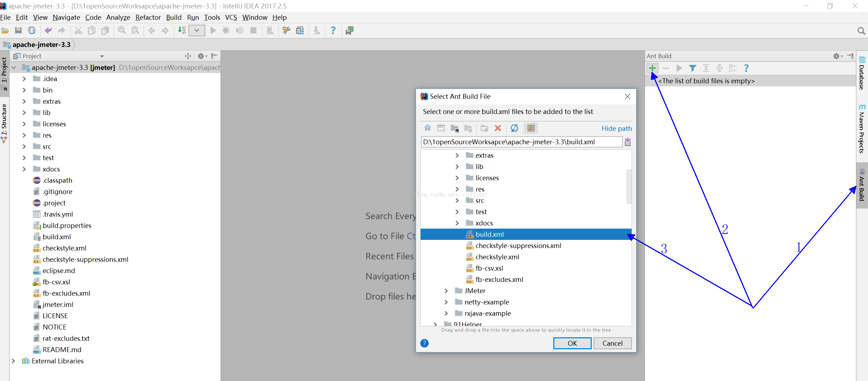Open Project Structure toolbar icon
The width and height of the screenshot is (868, 381).
click(300, 31)
